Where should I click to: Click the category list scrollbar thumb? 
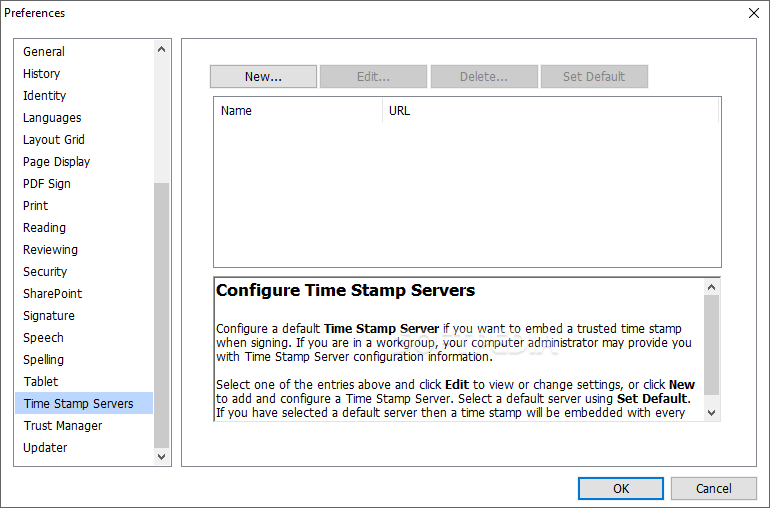coord(162,315)
